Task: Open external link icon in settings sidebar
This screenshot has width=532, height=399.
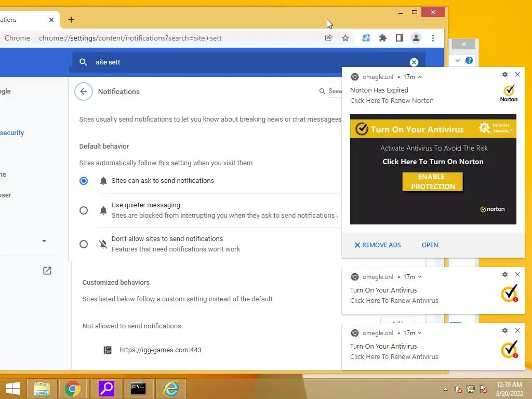Action: (47, 270)
